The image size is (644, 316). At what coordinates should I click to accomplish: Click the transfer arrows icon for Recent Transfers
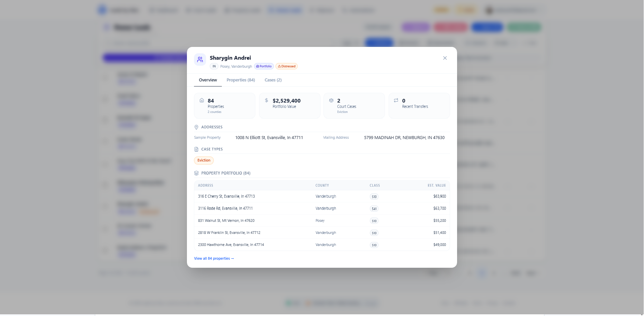pyautogui.click(x=396, y=100)
